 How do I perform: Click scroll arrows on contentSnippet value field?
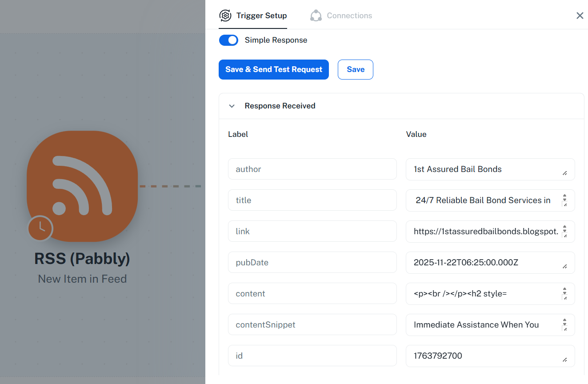click(564, 322)
